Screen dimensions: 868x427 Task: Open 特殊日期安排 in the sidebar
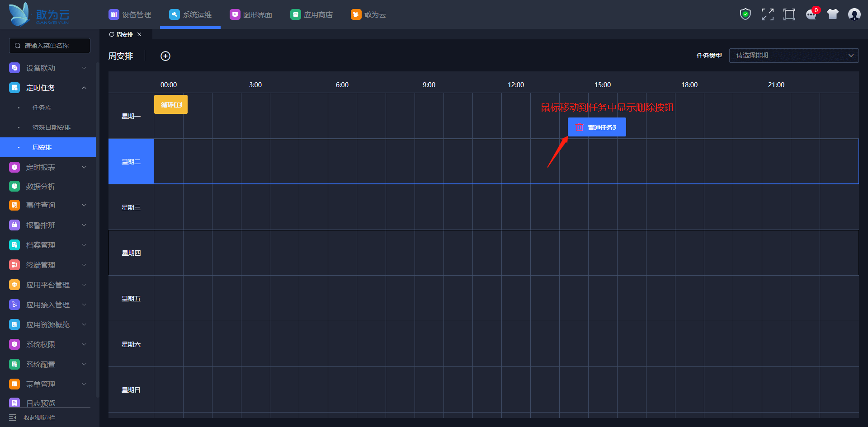pos(52,127)
